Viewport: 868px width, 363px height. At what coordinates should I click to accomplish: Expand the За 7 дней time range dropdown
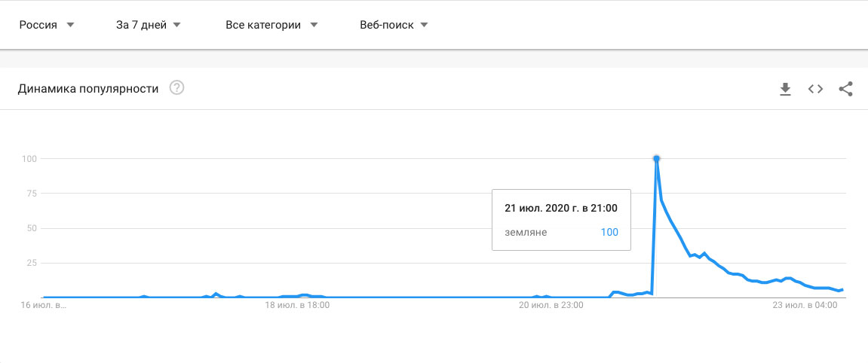pos(149,25)
